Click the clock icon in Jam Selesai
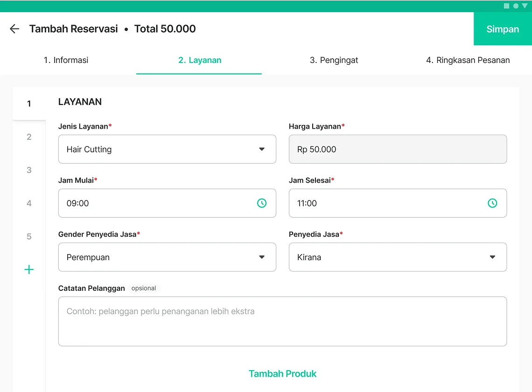Viewport: 532px width, 392px height. click(x=492, y=203)
